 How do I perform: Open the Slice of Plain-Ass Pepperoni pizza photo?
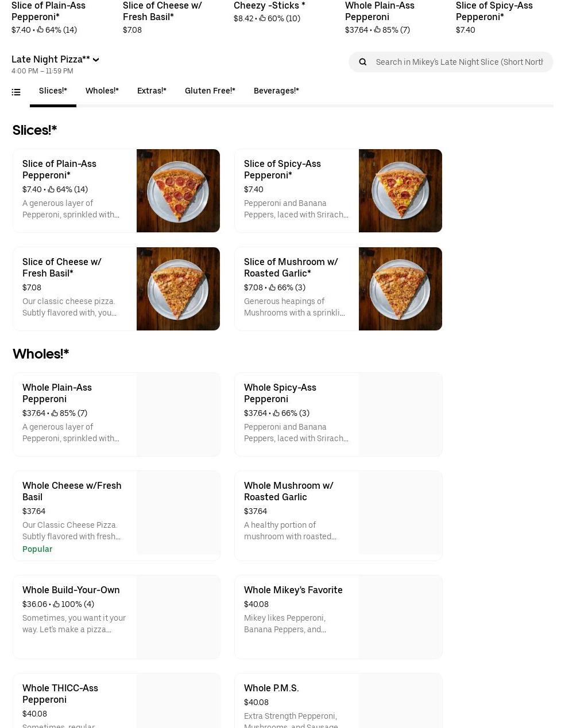[x=178, y=190]
